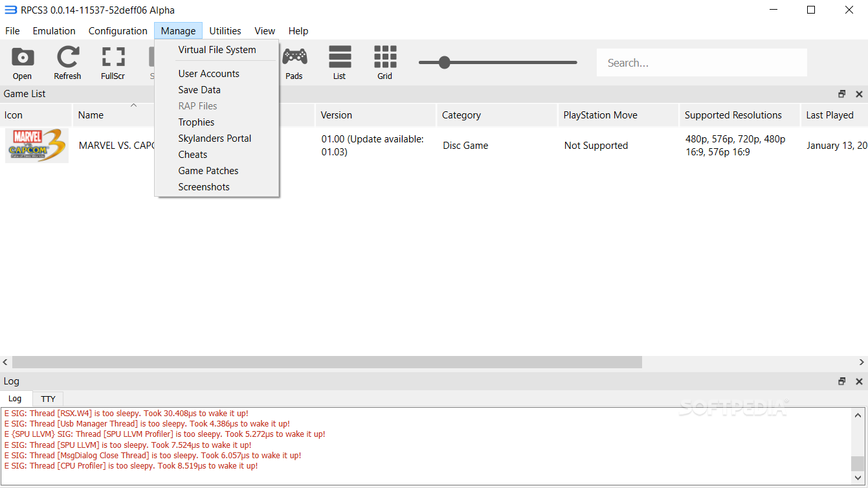This screenshot has height=488, width=868.
Task: Open the Help menu
Action: (x=298, y=30)
